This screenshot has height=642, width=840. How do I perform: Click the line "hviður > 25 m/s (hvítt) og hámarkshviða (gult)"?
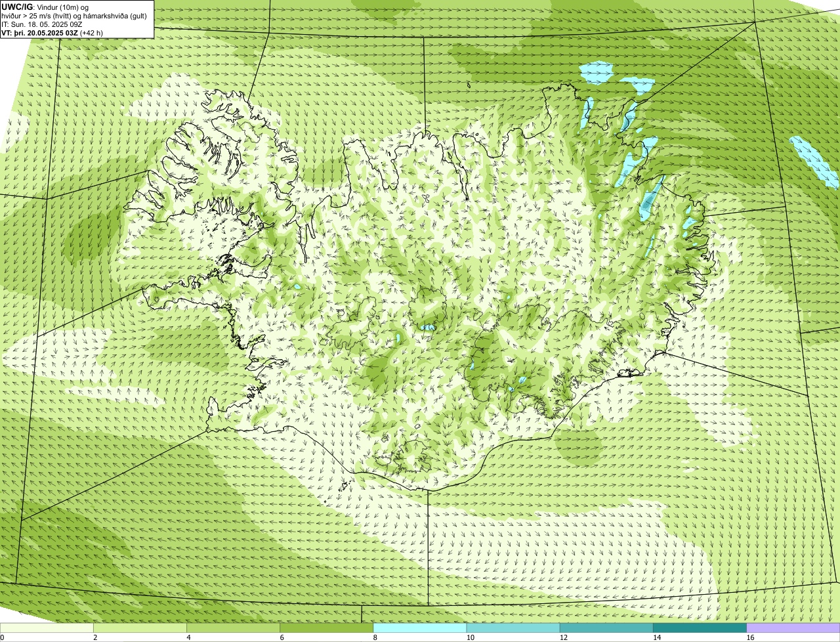point(74,16)
